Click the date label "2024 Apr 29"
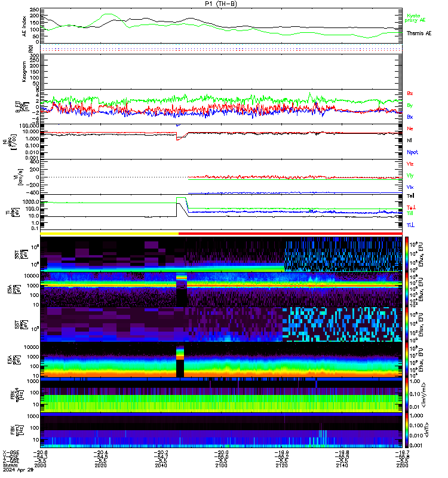The height and width of the screenshot is (478, 448). coord(19,470)
